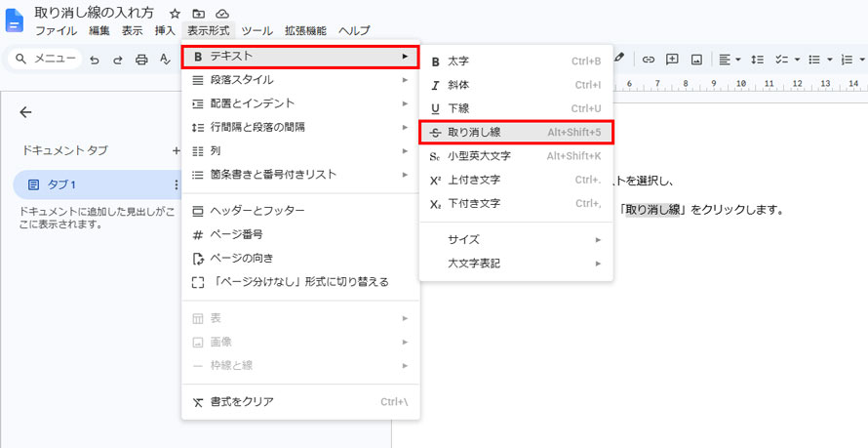This screenshot has height=448, width=868.
Task: Expand the 大文字表記 submenu
Action: 516,264
